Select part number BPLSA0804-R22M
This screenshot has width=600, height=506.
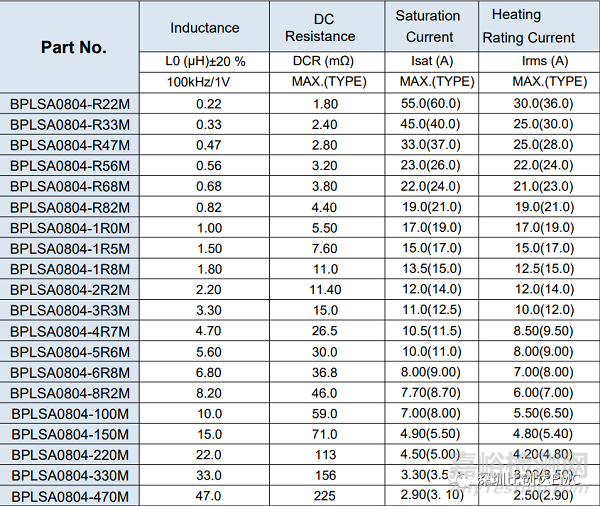point(71,104)
